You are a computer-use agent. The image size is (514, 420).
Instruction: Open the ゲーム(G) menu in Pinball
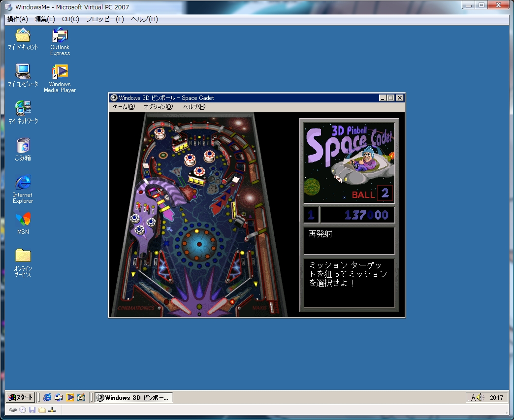point(124,107)
